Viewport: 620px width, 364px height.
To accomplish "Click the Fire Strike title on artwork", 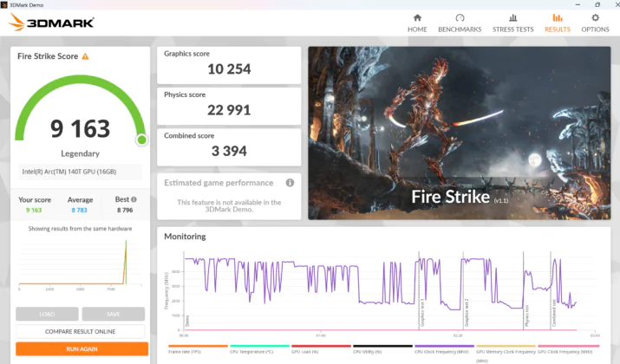I will (450, 197).
